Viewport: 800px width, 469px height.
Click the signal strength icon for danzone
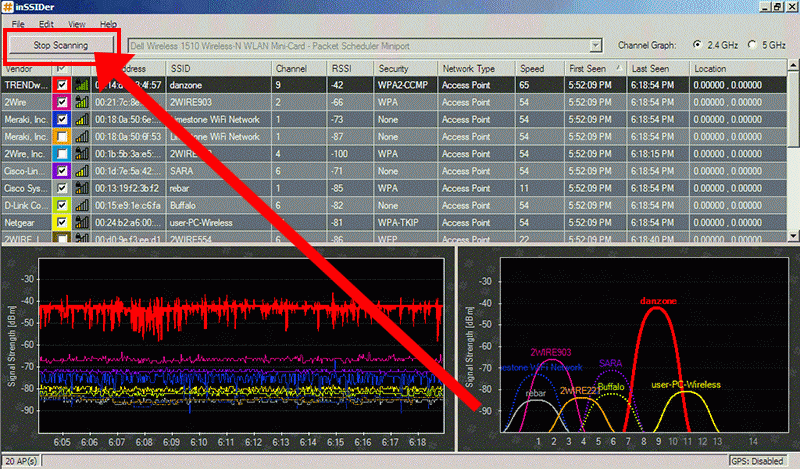[x=82, y=85]
